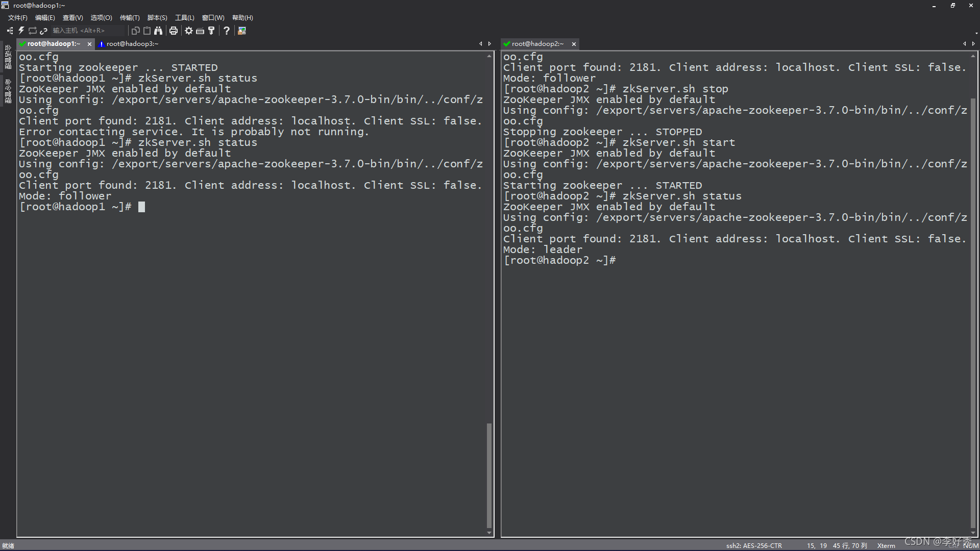Launch SecureFX file transfer icon
The height and width of the screenshot is (551, 980).
point(242,31)
